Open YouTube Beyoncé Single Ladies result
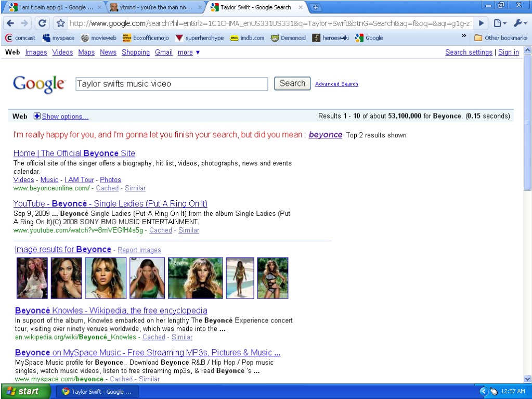The width and height of the screenshot is (532, 399). point(110,203)
